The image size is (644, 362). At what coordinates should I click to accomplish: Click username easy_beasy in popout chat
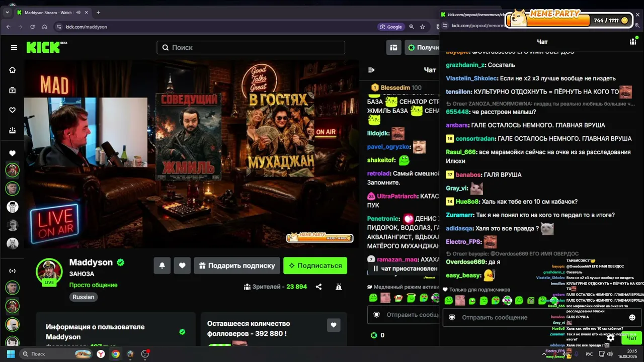click(x=463, y=276)
